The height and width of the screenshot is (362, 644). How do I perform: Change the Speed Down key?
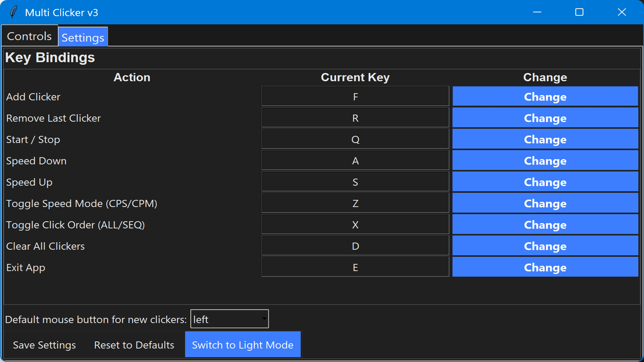544,161
